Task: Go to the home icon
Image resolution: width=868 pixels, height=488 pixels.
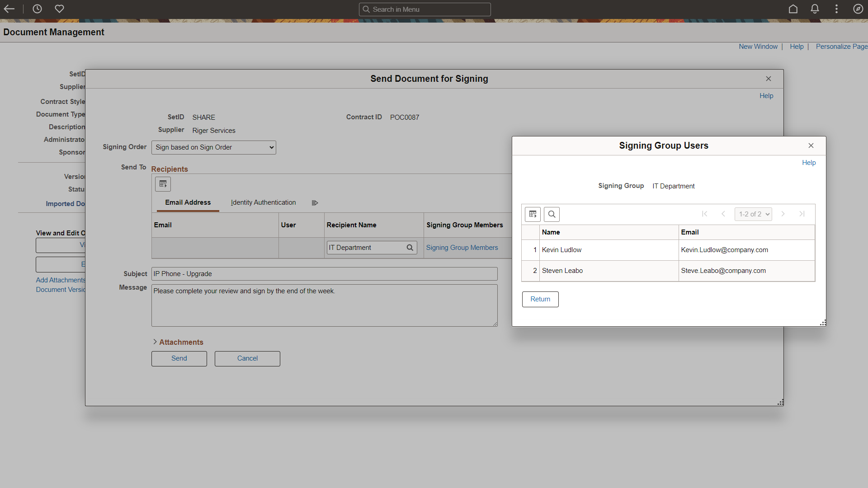Action: click(793, 9)
